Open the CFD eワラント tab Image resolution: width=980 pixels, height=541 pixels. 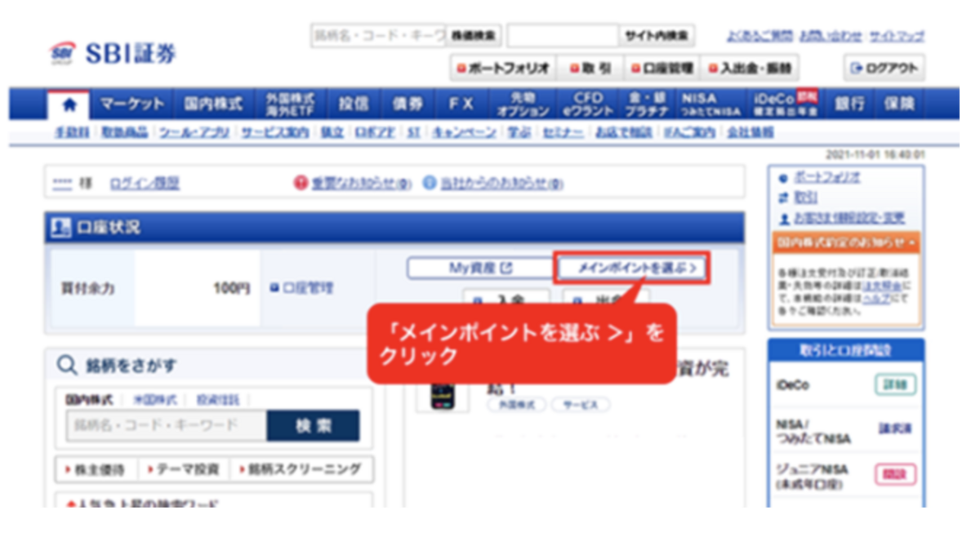point(588,104)
